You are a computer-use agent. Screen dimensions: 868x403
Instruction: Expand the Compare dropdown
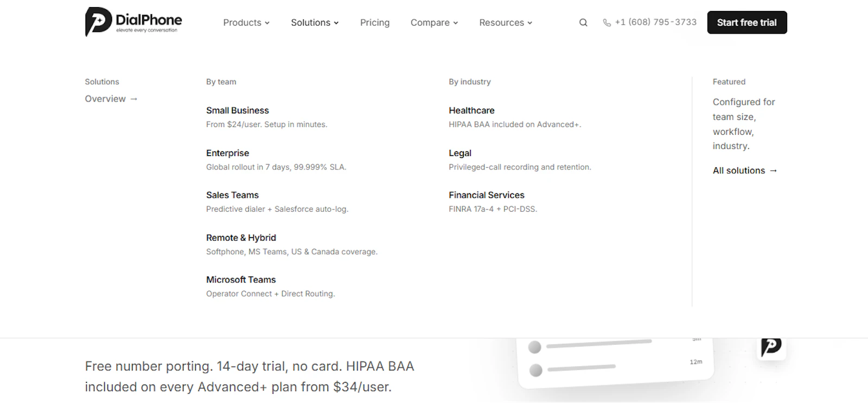434,22
